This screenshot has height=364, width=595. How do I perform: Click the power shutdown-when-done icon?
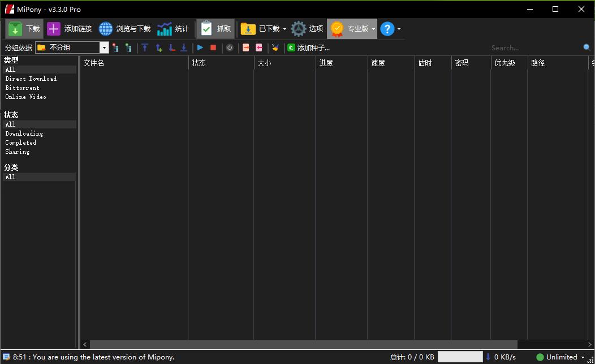230,48
